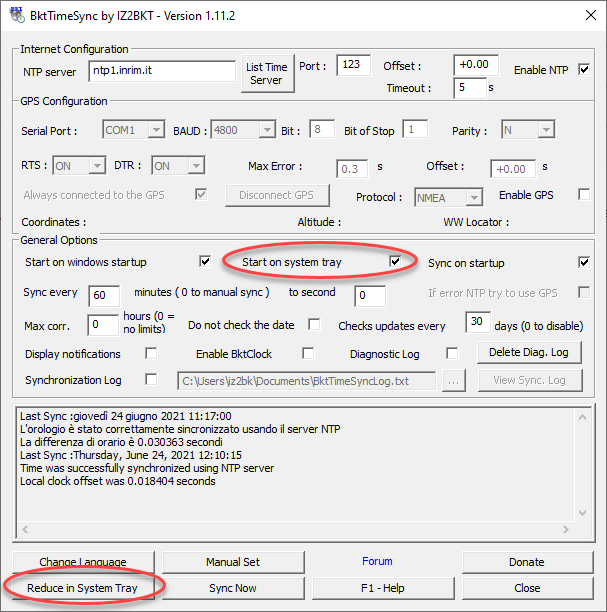Click the Max corr. hours field
Image resolution: width=607 pixels, height=612 pixels.
pyautogui.click(x=103, y=325)
